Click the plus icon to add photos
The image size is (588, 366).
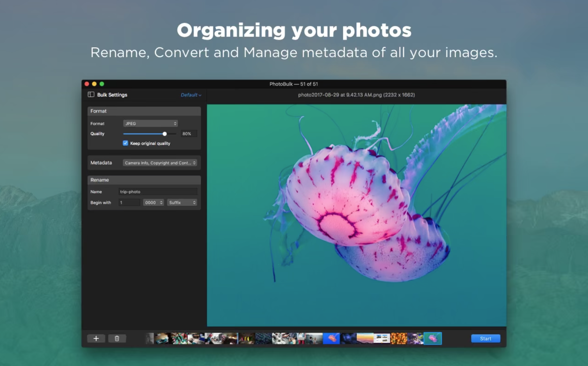coord(96,338)
